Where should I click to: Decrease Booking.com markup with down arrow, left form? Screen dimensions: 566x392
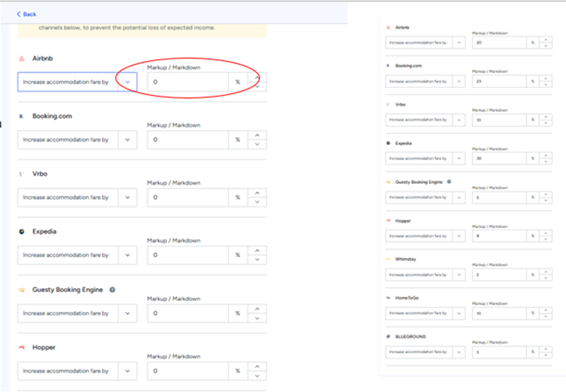click(257, 144)
